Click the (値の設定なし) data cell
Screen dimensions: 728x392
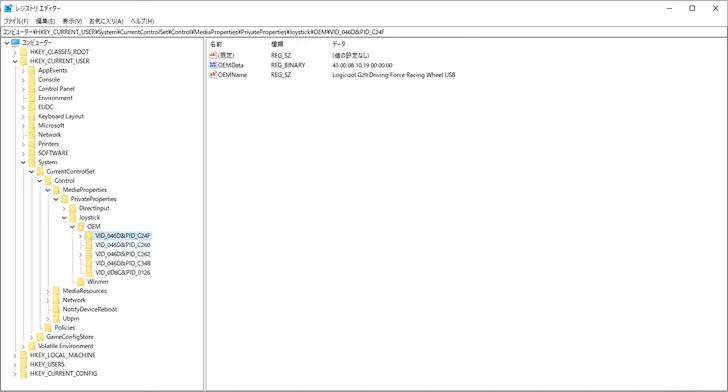pyautogui.click(x=351, y=55)
